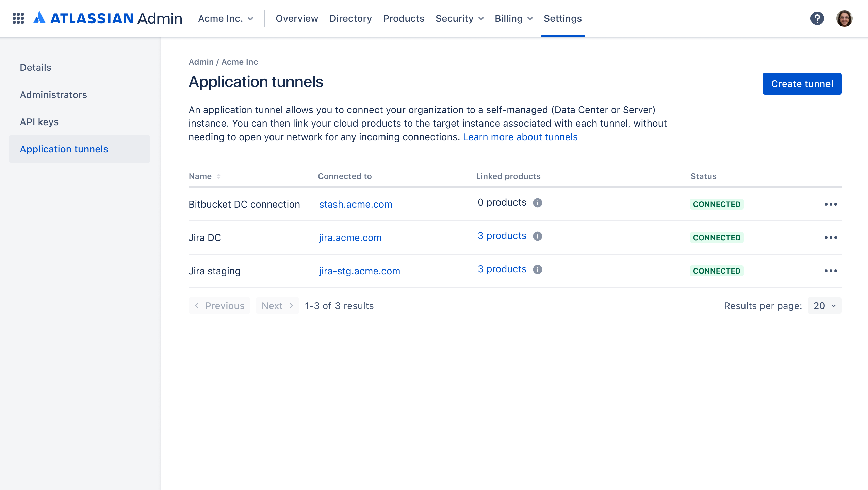
Task: Click the Previous page button
Action: point(219,306)
